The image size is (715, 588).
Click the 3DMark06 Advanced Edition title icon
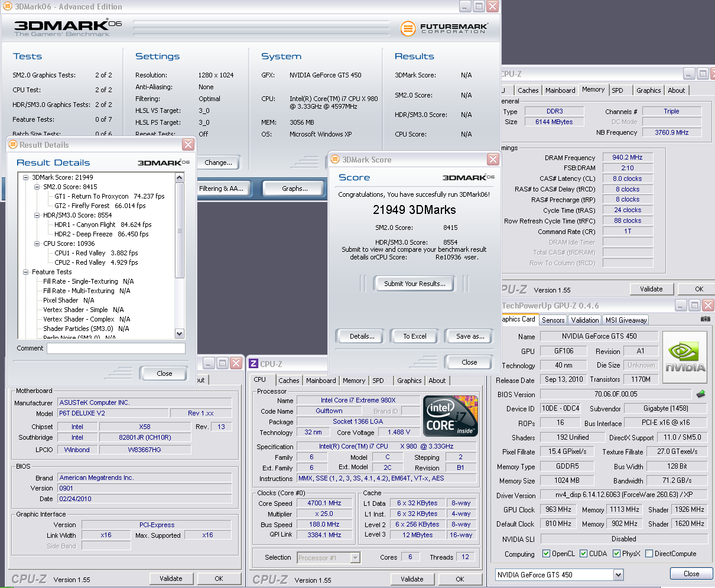pos(7,7)
